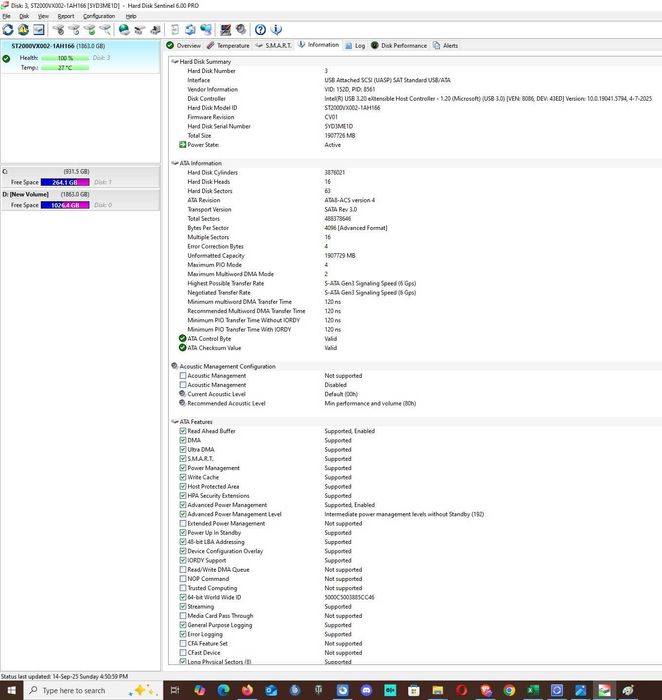Click the Health 100% progress bar
The height and width of the screenshot is (700, 662).
tap(65, 58)
